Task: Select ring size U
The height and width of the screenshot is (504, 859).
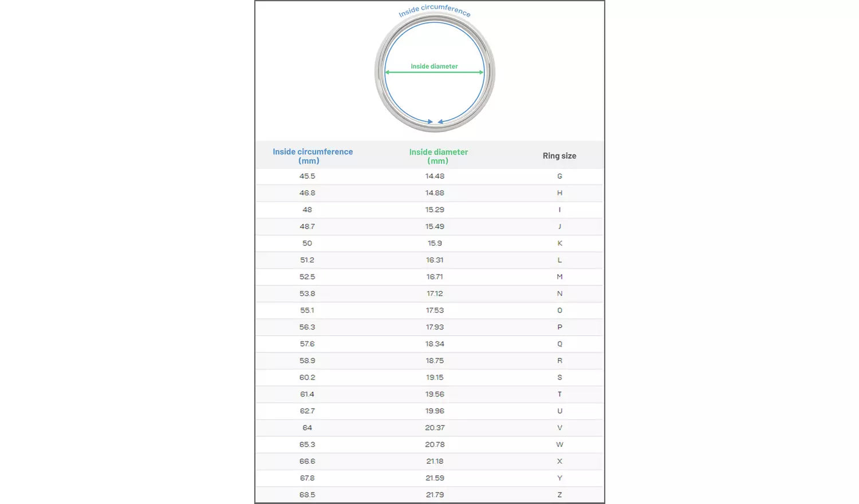Action: pyautogui.click(x=559, y=411)
